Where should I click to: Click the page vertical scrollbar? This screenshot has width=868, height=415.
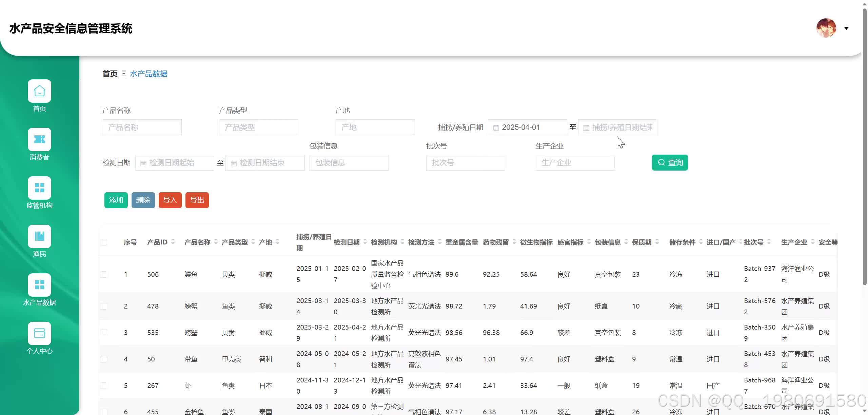[864, 146]
